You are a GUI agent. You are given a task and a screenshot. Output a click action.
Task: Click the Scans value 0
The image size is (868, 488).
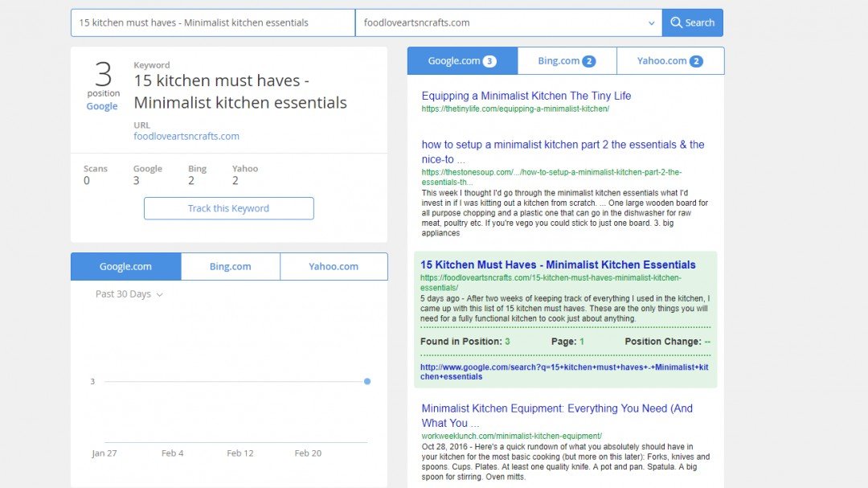point(86,181)
